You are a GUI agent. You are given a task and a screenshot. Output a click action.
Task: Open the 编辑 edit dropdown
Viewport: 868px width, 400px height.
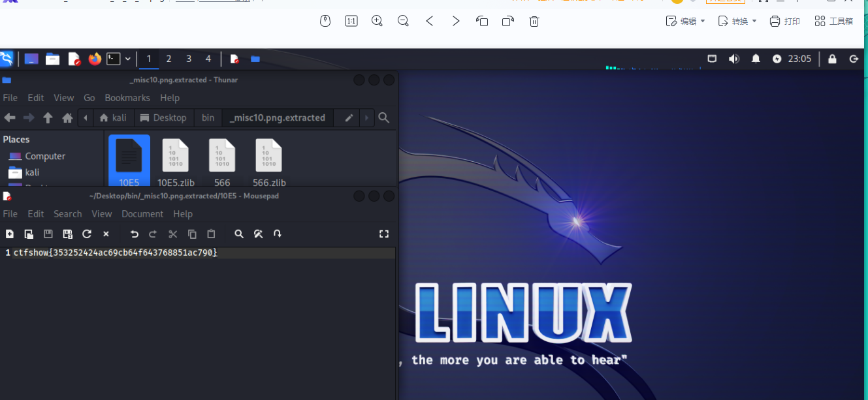coord(685,21)
